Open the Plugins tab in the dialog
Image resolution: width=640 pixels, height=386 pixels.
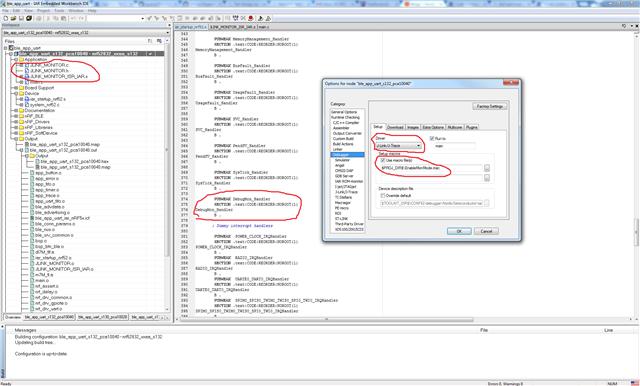[471, 127]
